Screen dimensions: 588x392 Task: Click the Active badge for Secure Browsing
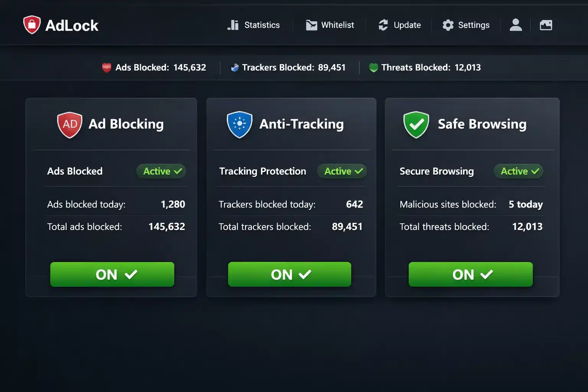(519, 171)
